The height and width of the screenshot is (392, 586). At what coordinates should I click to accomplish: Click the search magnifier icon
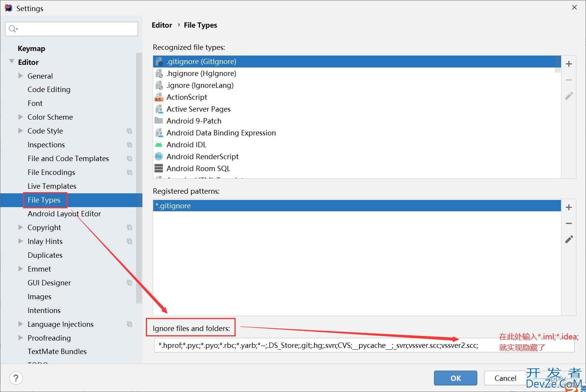pos(13,29)
